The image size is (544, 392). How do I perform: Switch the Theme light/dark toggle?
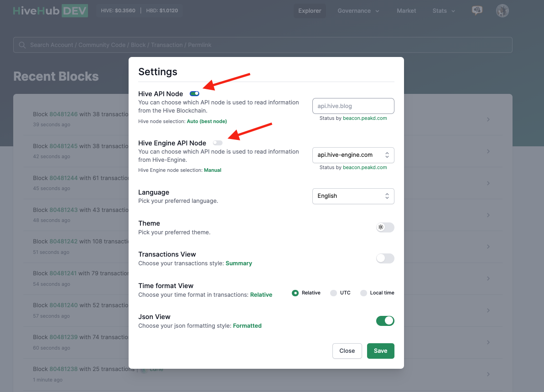(x=385, y=227)
